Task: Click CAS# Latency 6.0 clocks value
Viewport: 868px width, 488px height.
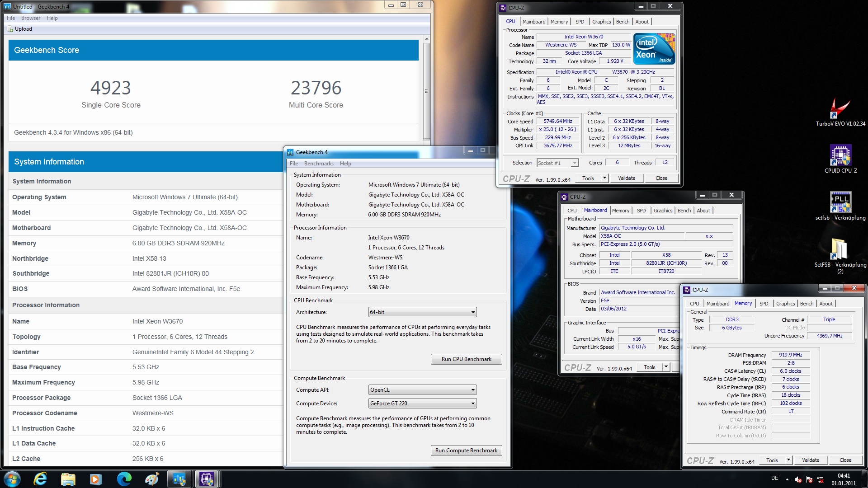Action: pyautogui.click(x=791, y=371)
